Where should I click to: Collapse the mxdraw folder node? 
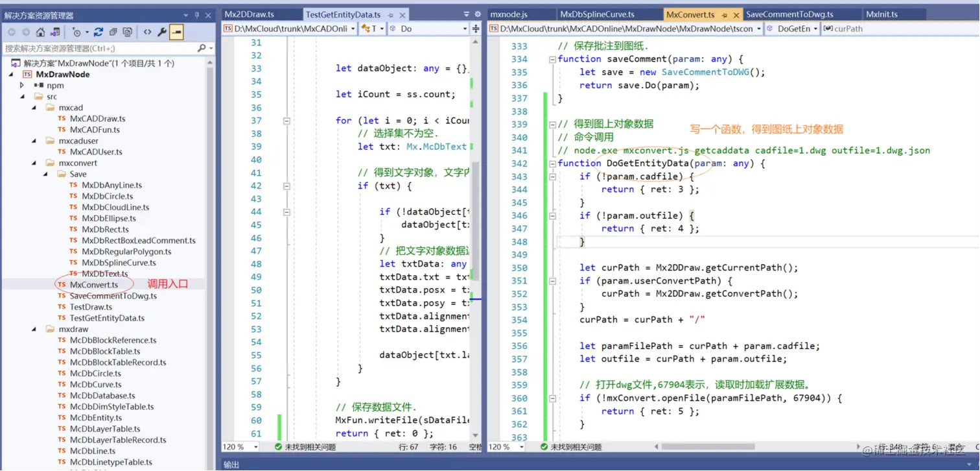pos(34,330)
